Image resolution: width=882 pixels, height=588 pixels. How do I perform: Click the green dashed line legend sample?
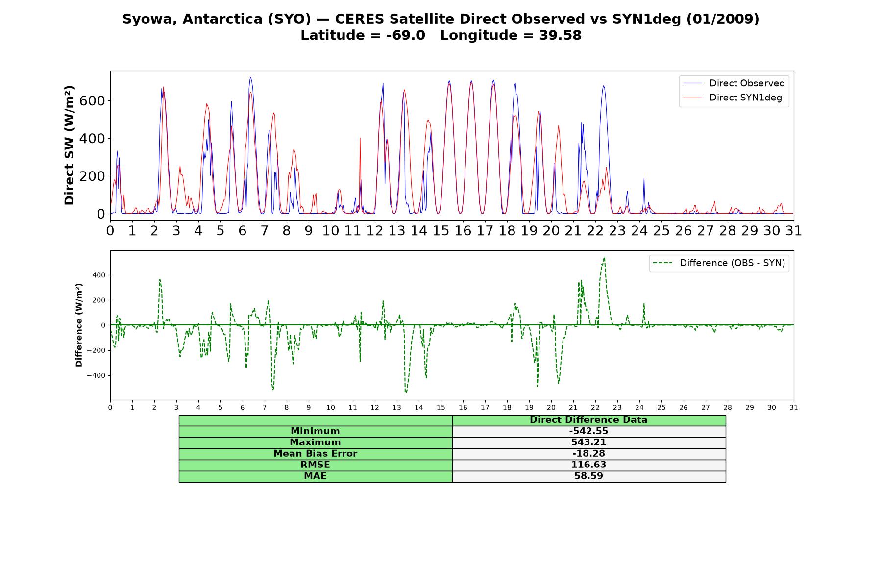tap(662, 263)
